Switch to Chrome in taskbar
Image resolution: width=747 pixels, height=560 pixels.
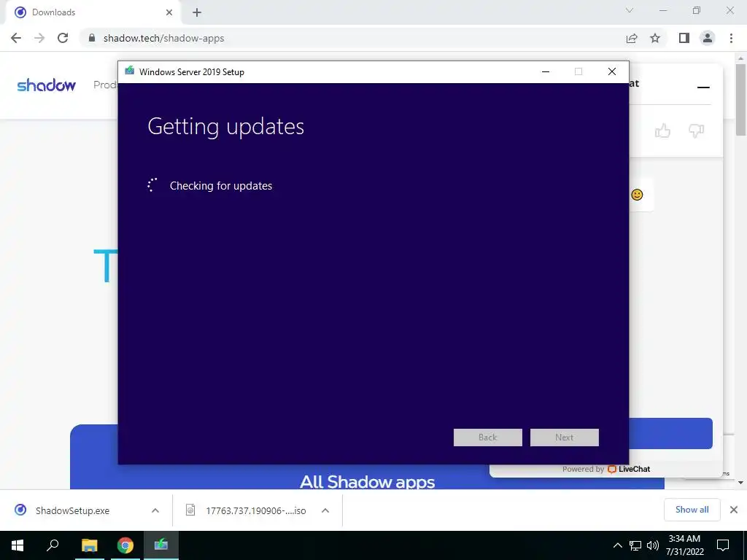click(x=125, y=545)
